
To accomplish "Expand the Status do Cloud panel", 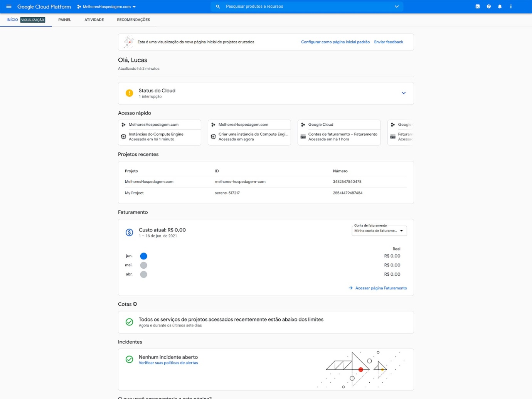I will (404, 93).
